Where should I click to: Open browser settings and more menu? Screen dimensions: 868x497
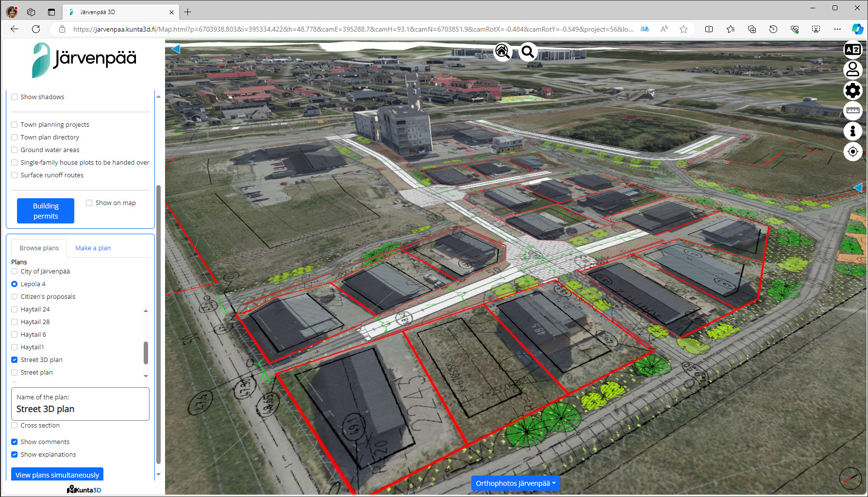pos(837,29)
